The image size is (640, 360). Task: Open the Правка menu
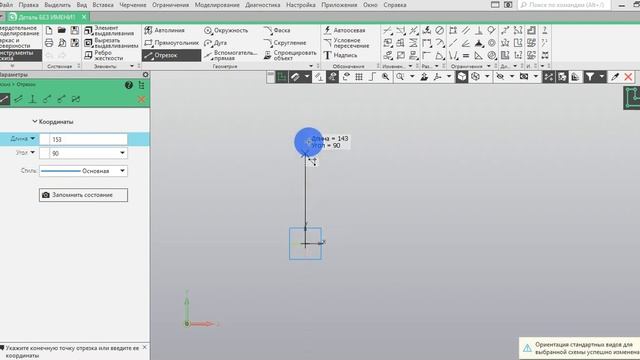click(29, 5)
